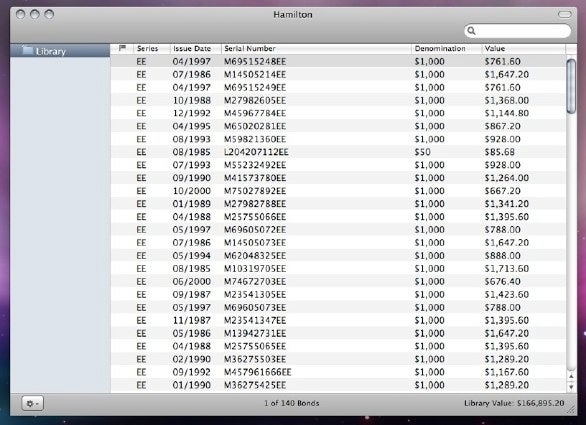Select bond M75027892EE
The width and height of the screenshot is (586, 425).
click(x=338, y=191)
